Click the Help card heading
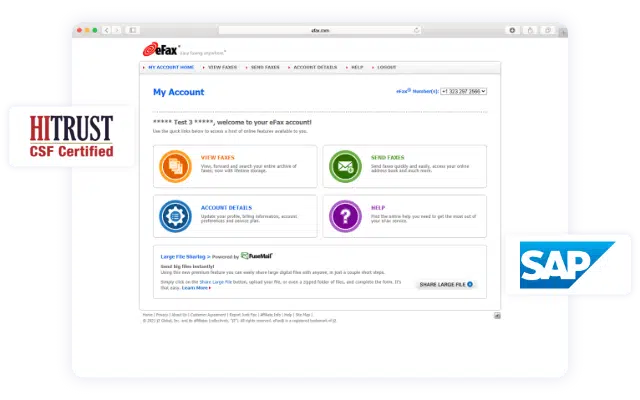Image resolution: width=640 pixels, height=400 pixels. [x=378, y=208]
